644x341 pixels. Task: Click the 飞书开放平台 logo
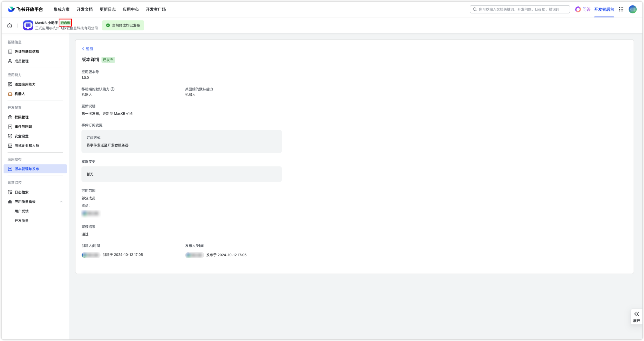point(26,9)
